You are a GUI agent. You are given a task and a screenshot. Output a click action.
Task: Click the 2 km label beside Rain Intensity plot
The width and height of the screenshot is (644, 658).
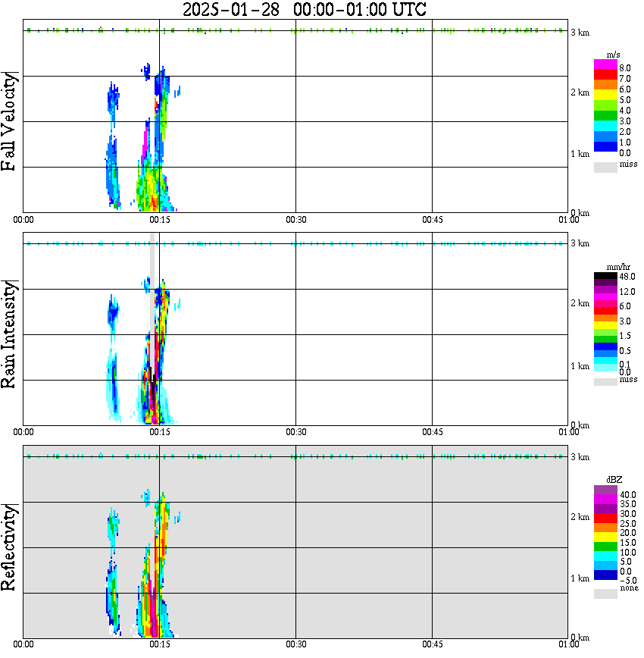(580, 303)
